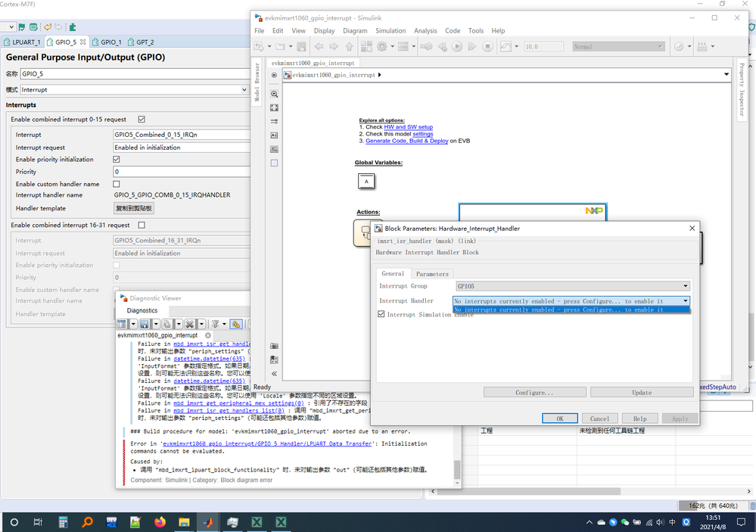Click the Priority input field
The width and height of the screenshot is (756, 532).
pos(182,172)
